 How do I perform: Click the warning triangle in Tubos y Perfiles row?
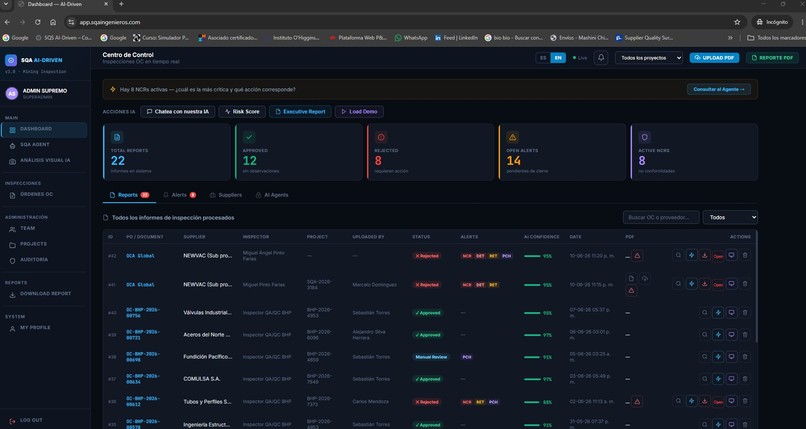[637, 401]
